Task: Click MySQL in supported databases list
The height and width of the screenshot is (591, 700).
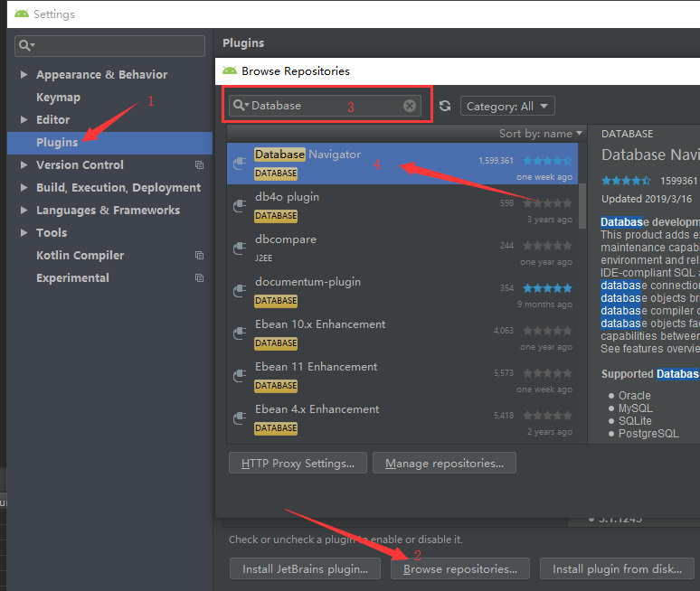Action: coord(635,408)
